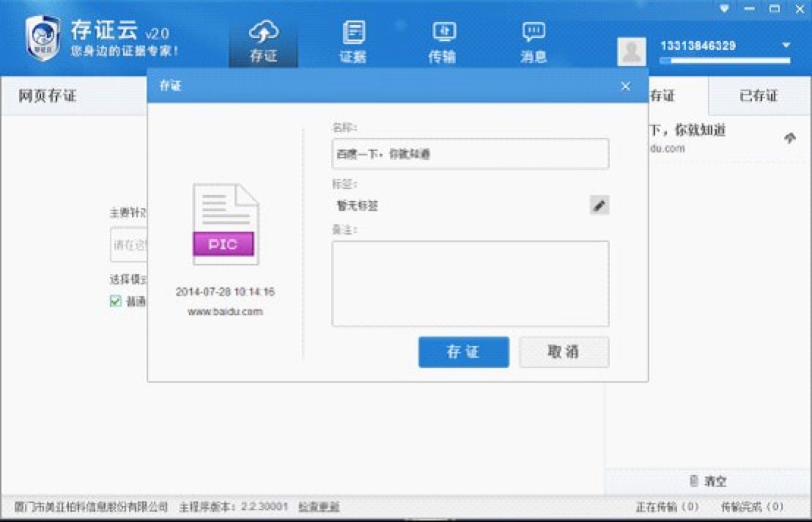Viewport: 812px width, 522px height.
Task: Click the www.baidu.com text in dialog
Action: coord(225,312)
